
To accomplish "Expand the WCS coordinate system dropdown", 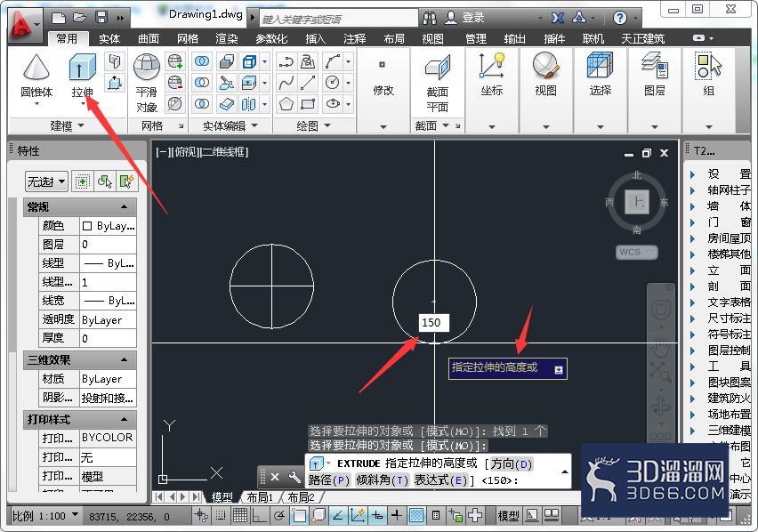I will pyautogui.click(x=637, y=253).
